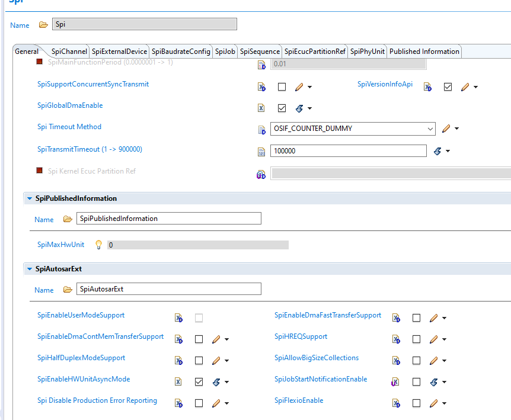
Task: Click the folder icon beside SpiAutosarExt name
Action: point(68,290)
